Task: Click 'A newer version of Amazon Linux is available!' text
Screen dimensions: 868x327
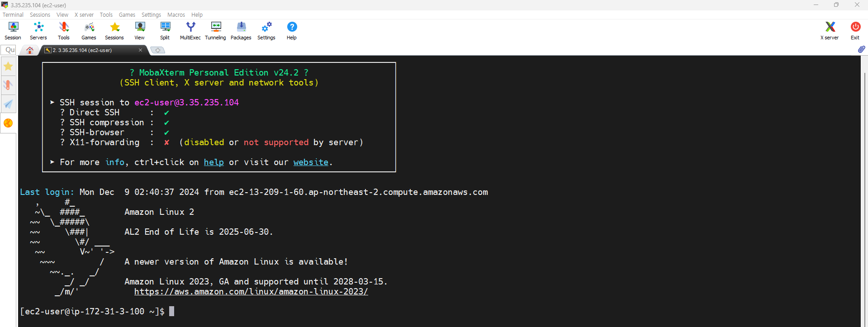Action: tap(236, 262)
